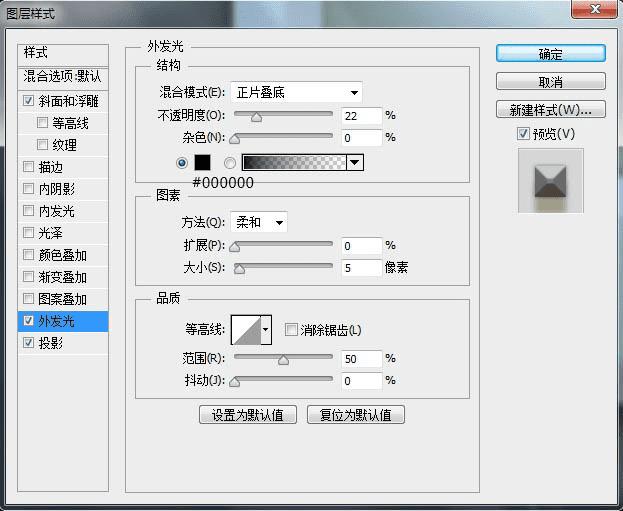This screenshot has height=511, width=623.
Task: Select the 渐变叠加 style row
Action: click(63, 277)
